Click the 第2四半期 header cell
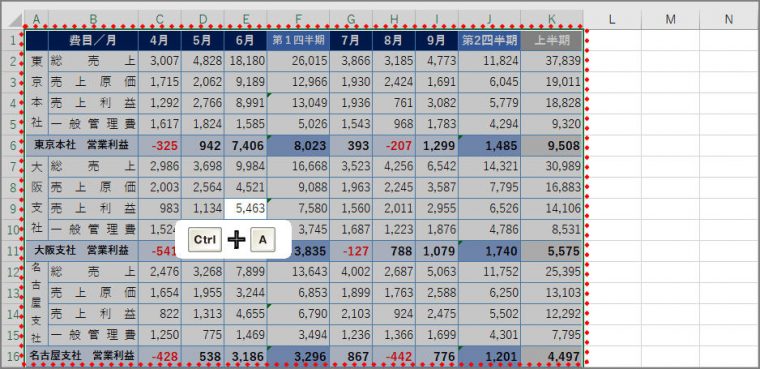 490,41
